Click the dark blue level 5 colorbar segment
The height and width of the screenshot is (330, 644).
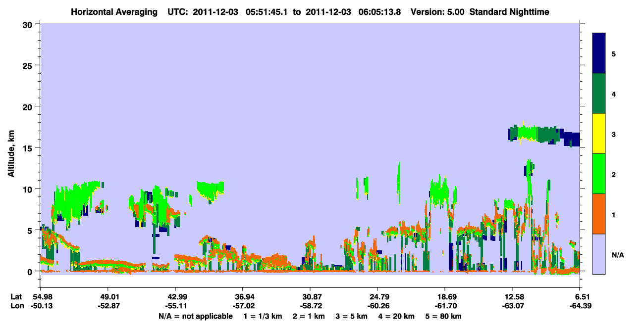599,53
